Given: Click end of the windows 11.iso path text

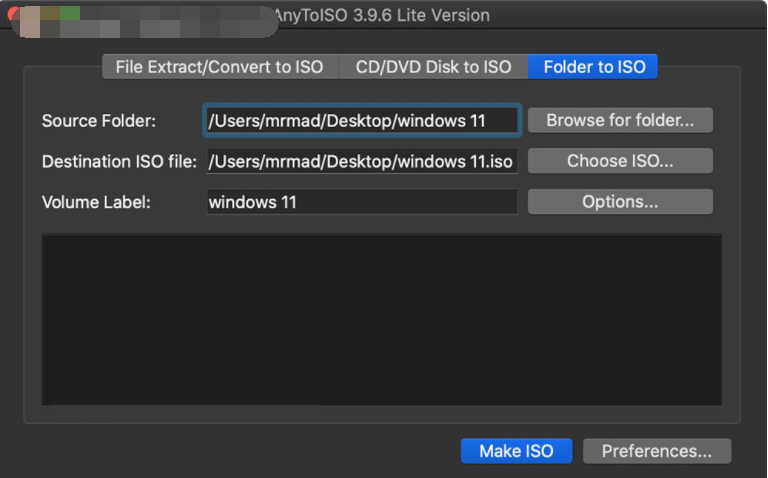Looking at the screenshot, I should tap(513, 161).
